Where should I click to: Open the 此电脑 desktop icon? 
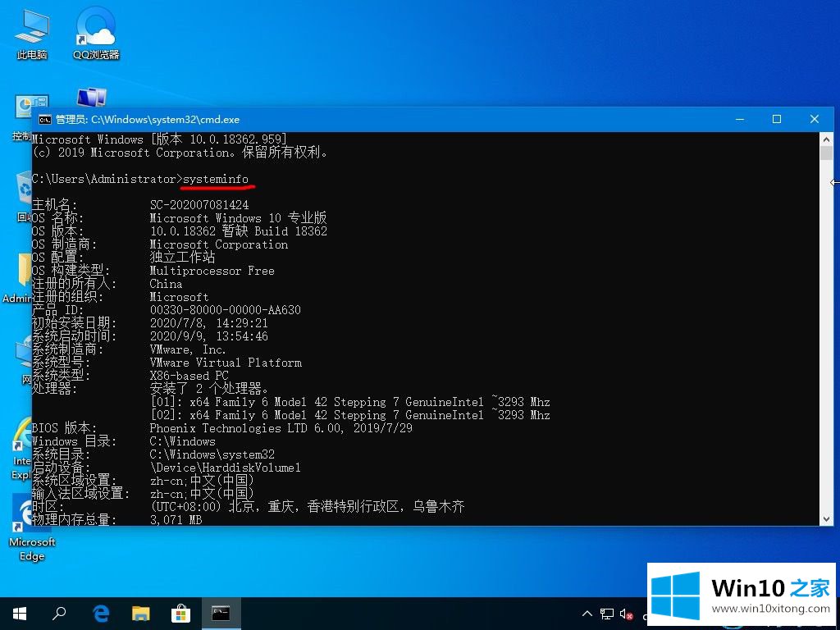click(32, 33)
